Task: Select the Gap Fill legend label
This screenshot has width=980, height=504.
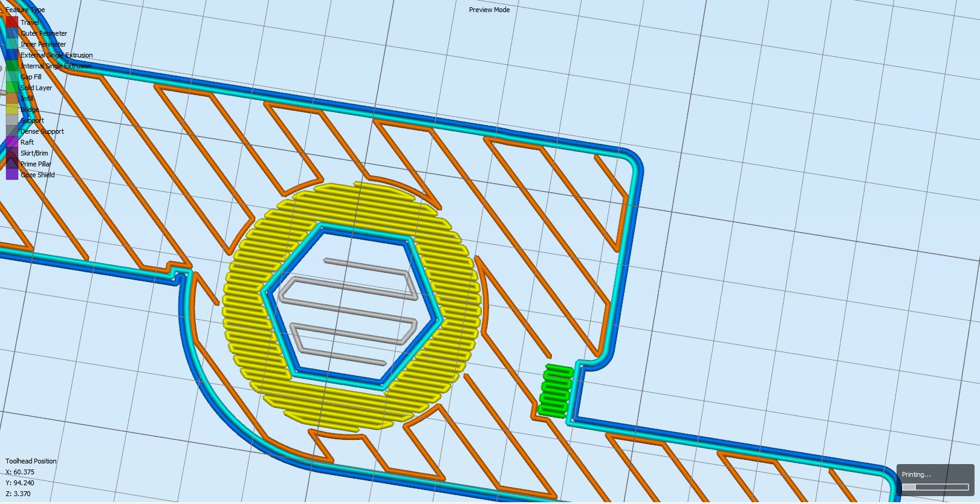Action: click(31, 77)
